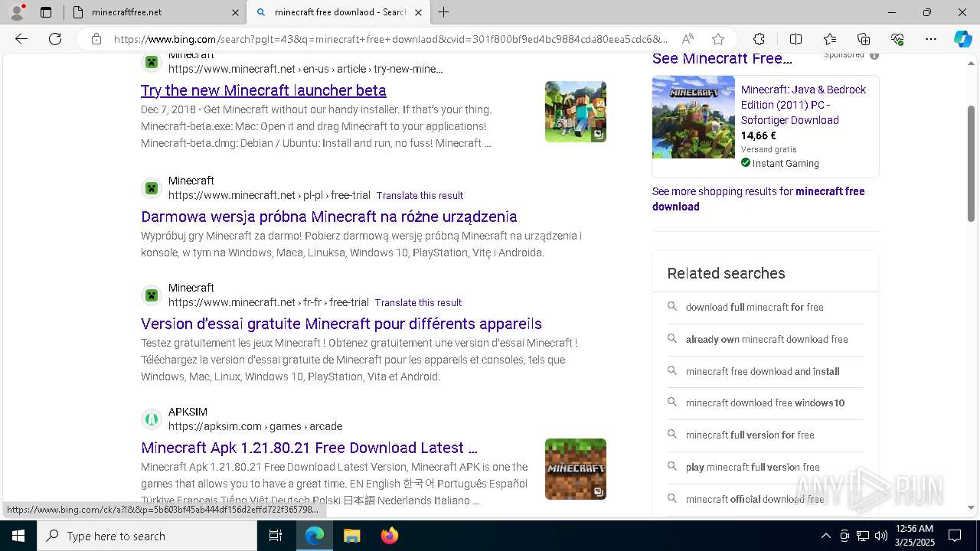Viewport: 980px width, 551px height.
Task: Open the volume control icon
Action: click(x=881, y=536)
